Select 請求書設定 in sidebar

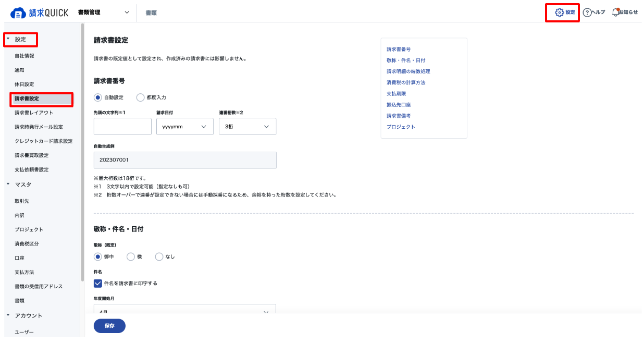click(x=41, y=98)
